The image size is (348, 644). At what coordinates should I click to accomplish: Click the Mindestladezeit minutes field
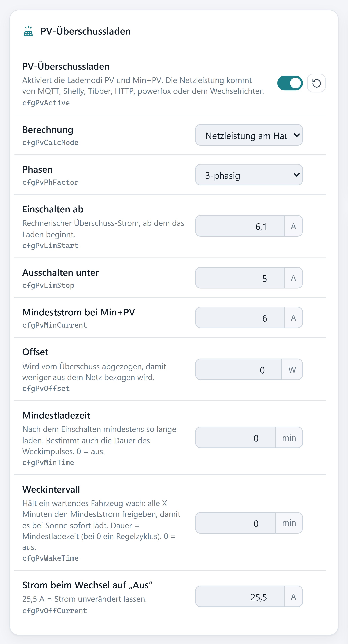[236, 438]
